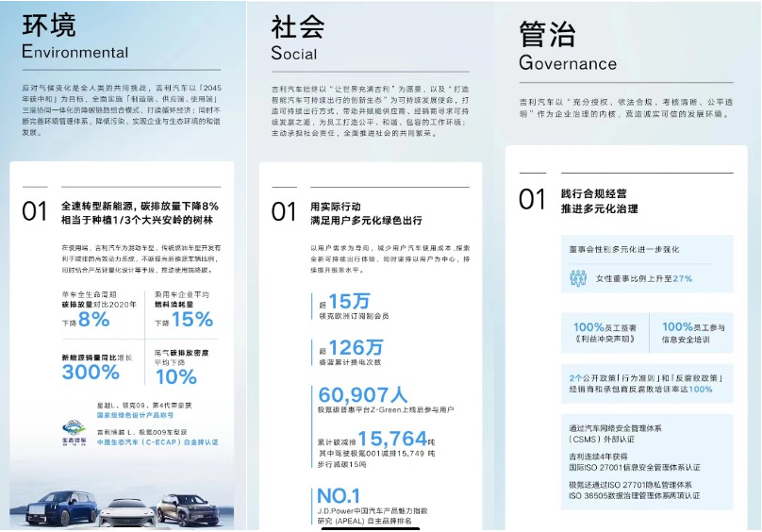Click the 300% new energy sales figure
The height and width of the screenshot is (532, 762).
[91, 372]
